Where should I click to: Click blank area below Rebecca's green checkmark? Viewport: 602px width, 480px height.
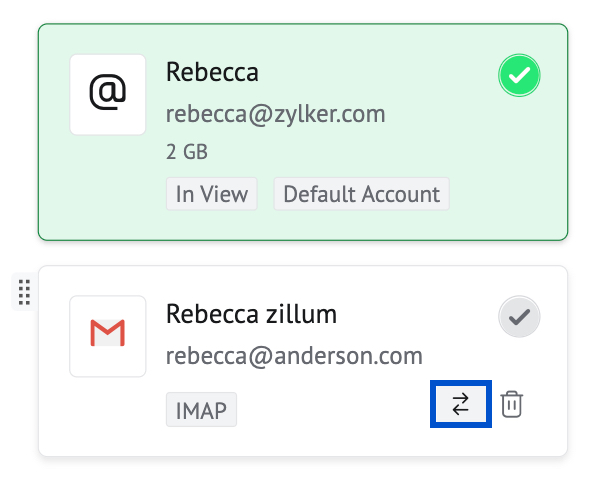click(519, 150)
